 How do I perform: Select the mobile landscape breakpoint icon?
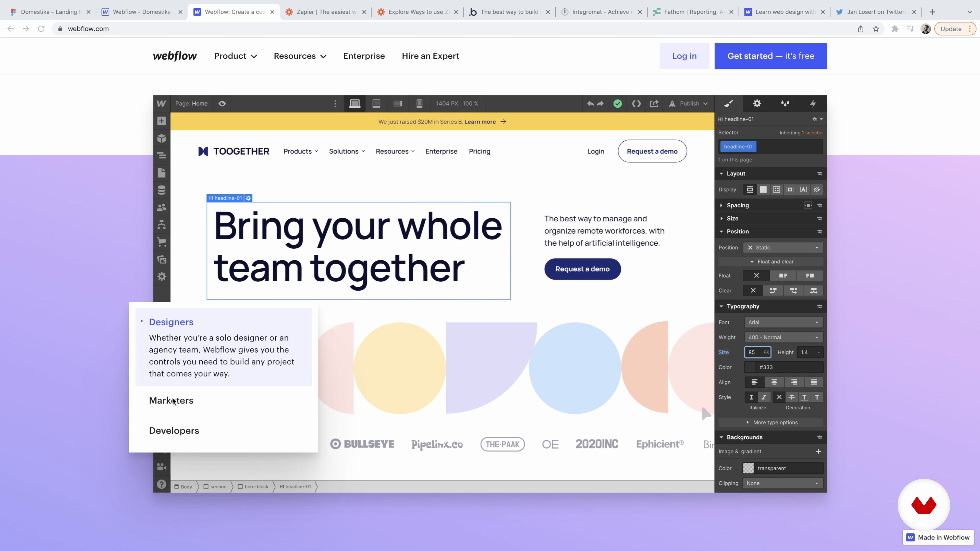[x=398, y=103]
